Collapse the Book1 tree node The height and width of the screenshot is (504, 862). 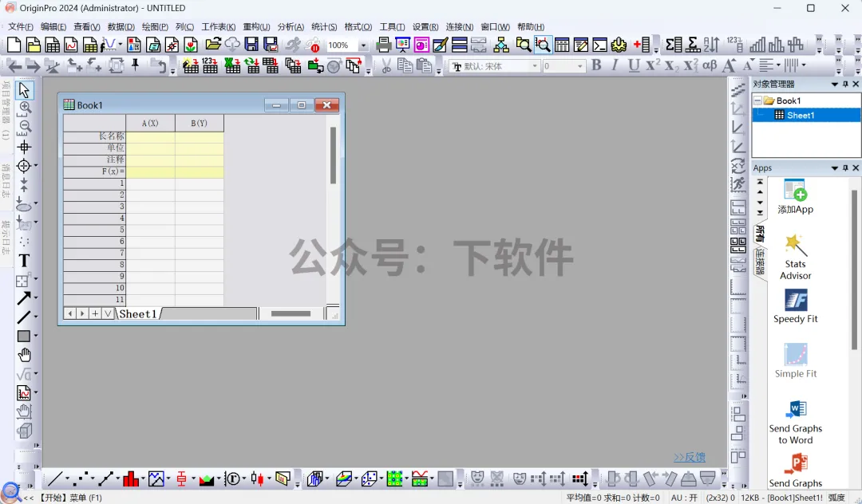tap(757, 100)
